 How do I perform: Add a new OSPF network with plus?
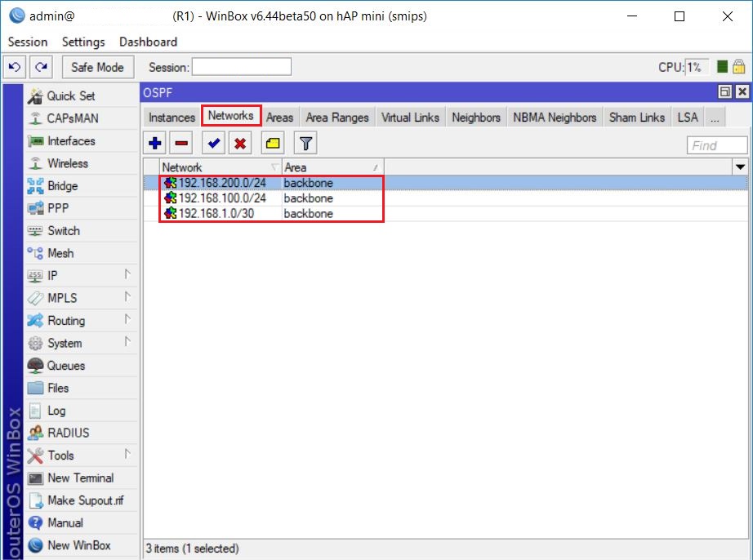pos(155,143)
